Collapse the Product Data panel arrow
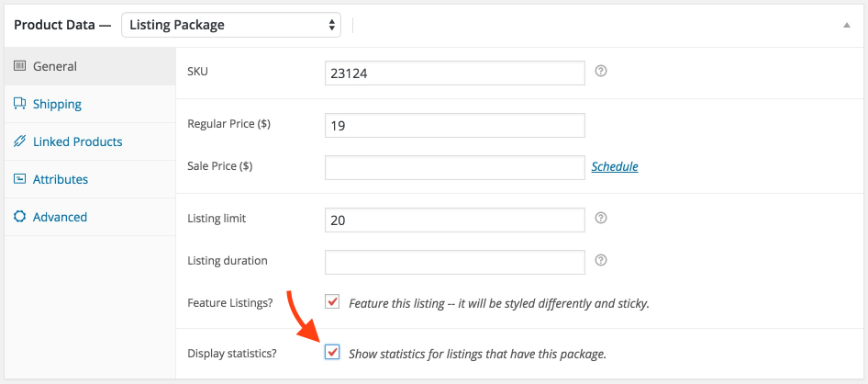 (846, 25)
